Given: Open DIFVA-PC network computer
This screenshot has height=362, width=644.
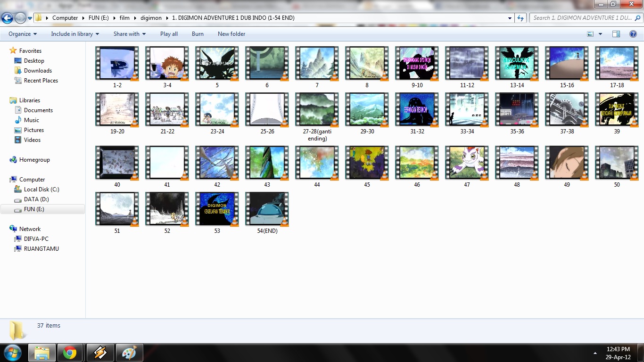Looking at the screenshot, I should [x=36, y=239].
